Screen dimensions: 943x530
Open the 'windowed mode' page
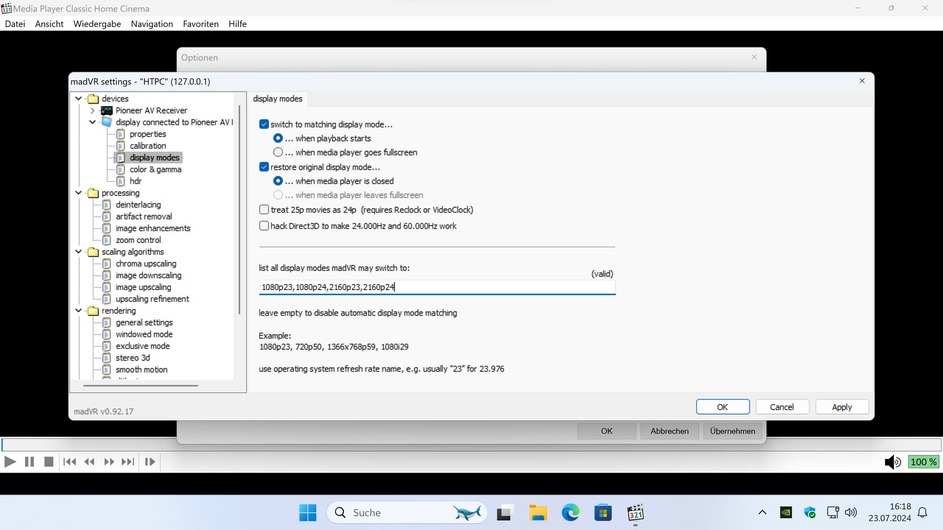pyautogui.click(x=144, y=334)
